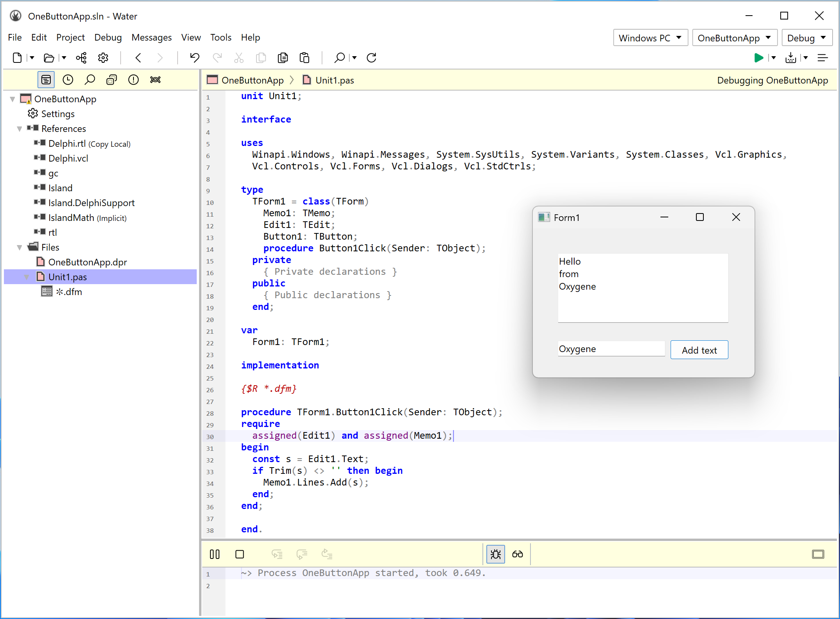Open the File menu
Image resolution: width=840 pixels, height=619 pixels.
(15, 37)
